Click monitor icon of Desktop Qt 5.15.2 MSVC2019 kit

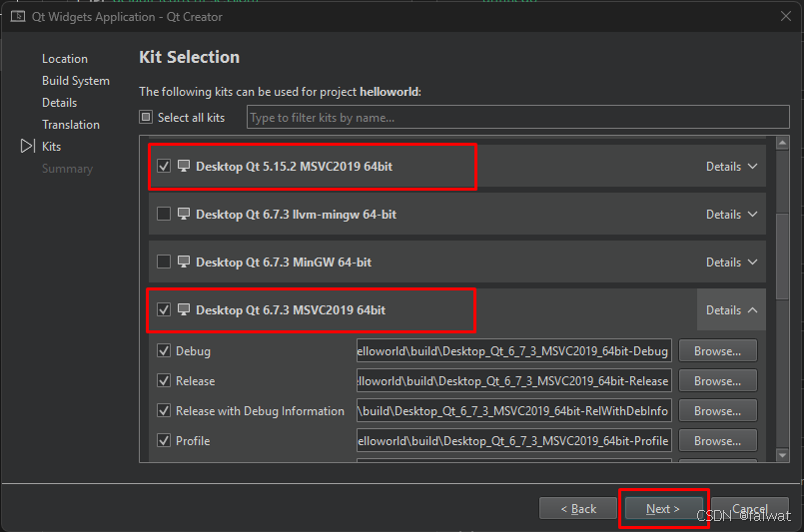pos(184,166)
